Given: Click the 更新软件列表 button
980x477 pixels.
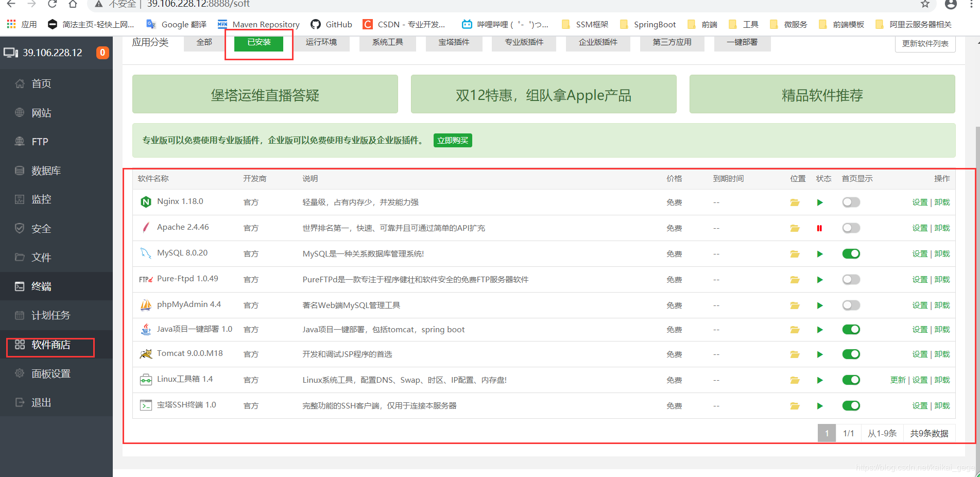Looking at the screenshot, I should coord(925,44).
